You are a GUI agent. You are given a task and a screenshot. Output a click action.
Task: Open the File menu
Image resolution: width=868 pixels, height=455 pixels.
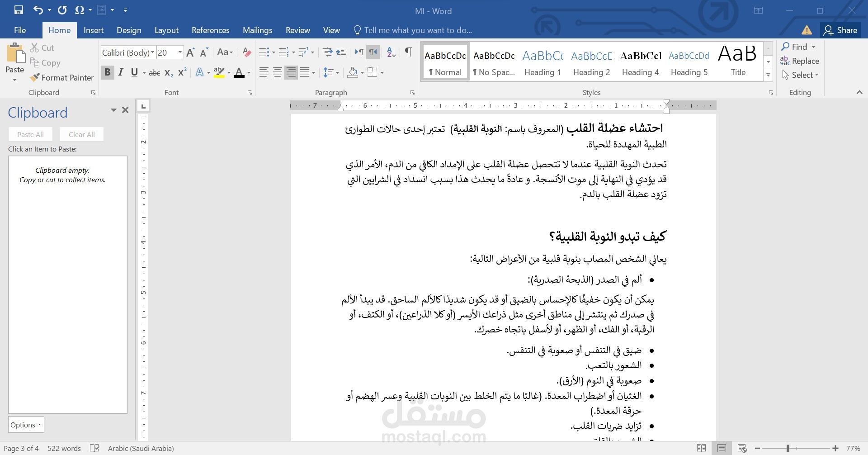point(20,30)
